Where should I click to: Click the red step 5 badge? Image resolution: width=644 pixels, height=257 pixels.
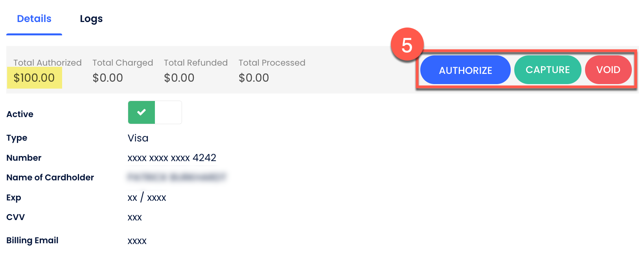coord(407,45)
